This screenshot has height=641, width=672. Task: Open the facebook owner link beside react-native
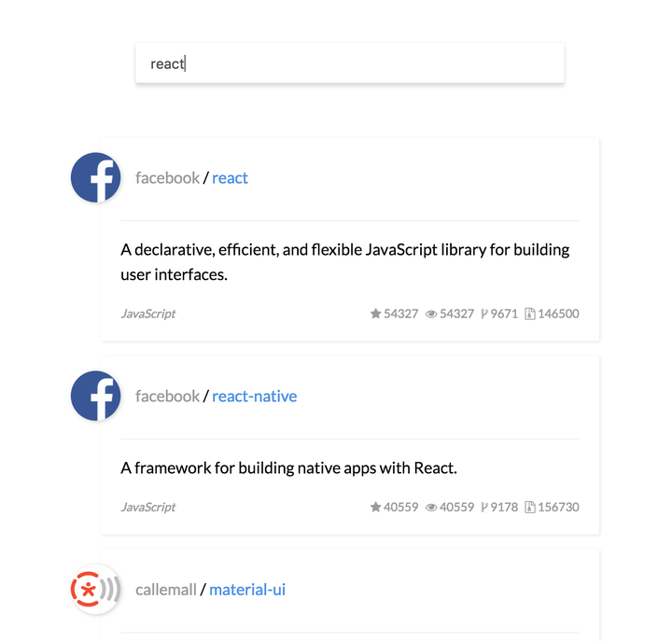click(x=167, y=397)
